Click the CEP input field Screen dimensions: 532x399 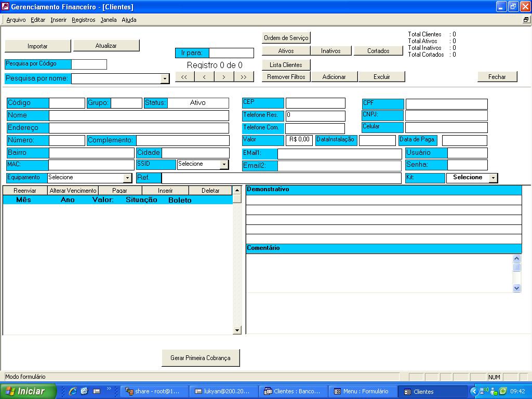(315, 103)
